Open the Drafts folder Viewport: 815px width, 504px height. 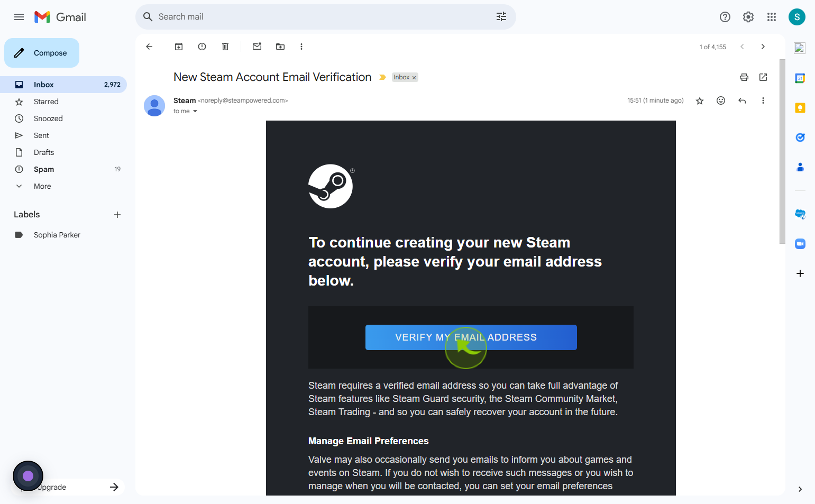pyautogui.click(x=63, y=152)
